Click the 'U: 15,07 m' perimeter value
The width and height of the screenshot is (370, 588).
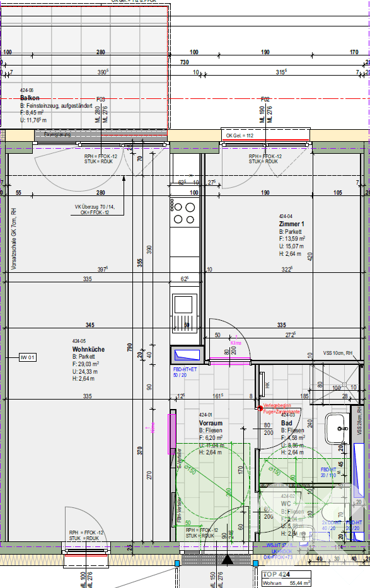pyautogui.click(x=291, y=246)
